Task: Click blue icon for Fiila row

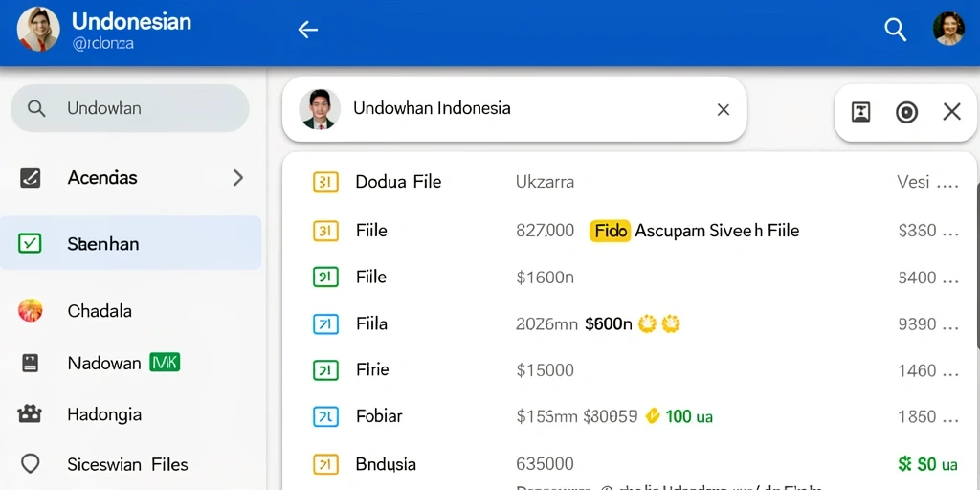Action: point(325,323)
